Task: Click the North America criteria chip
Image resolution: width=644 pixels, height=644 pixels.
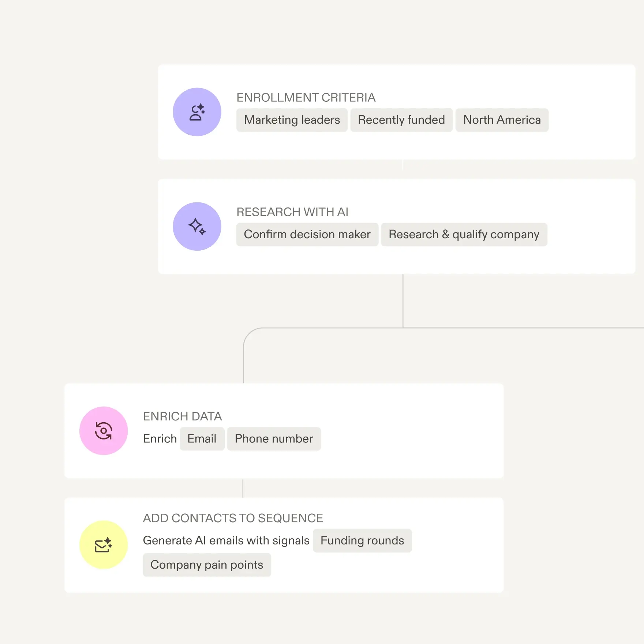Action: (x=501, y=120)
